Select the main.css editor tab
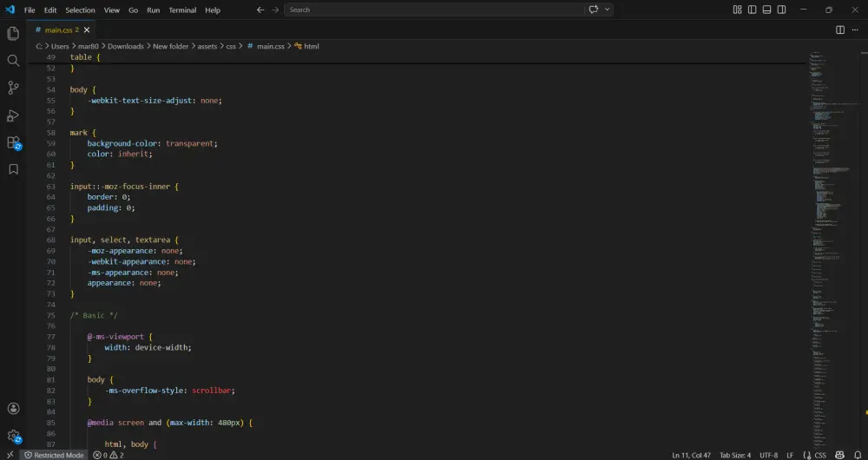Image resolution: width=868 pixels, height=460 pixels. click(x=62, y=30)
